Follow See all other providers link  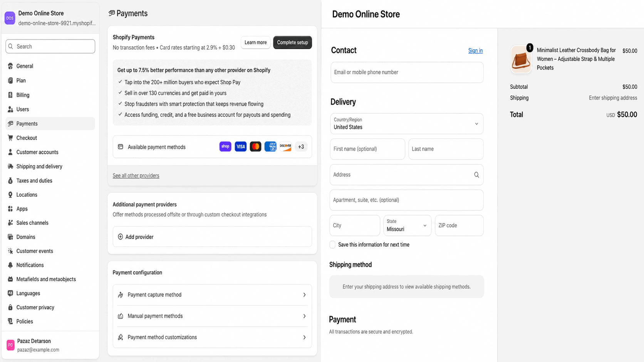(136, 175)
